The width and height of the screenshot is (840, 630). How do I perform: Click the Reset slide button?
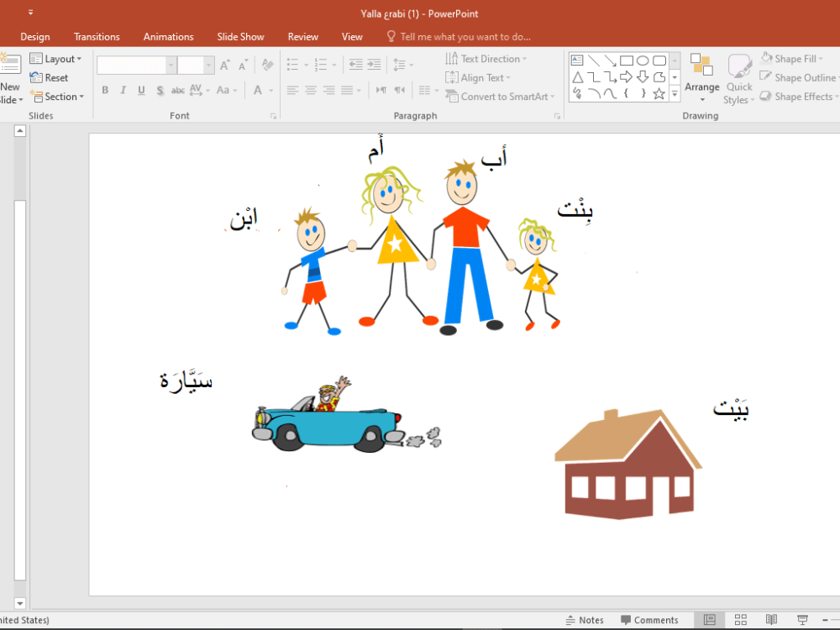(50, 77)
